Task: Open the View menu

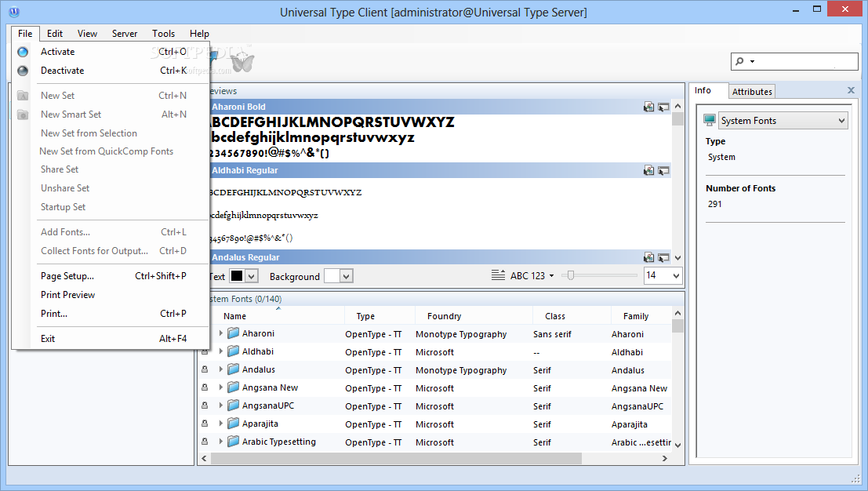Action: pos(87,33)
